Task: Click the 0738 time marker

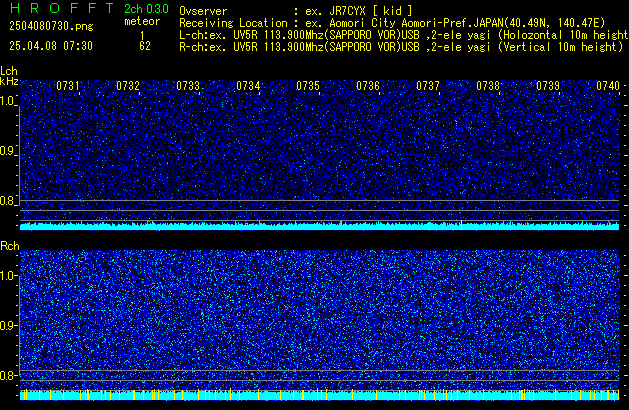Action: [488, 86]
